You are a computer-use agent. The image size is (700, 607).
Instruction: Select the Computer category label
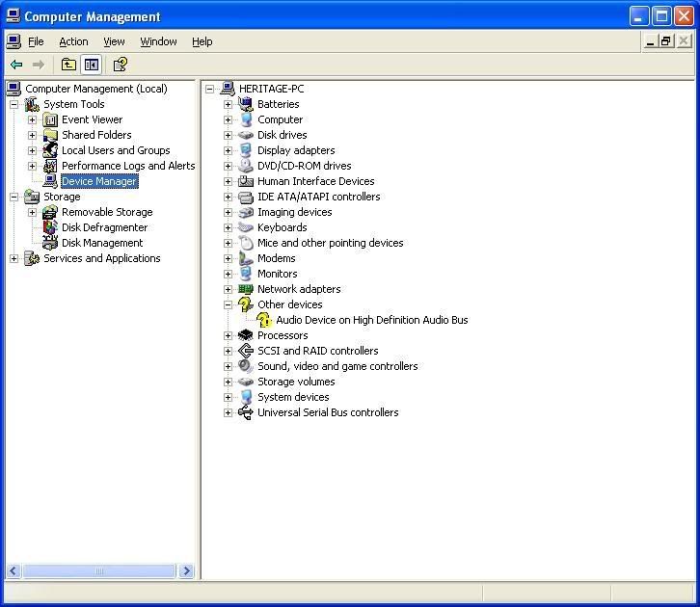pyautogui.click(x=280, y=120)
